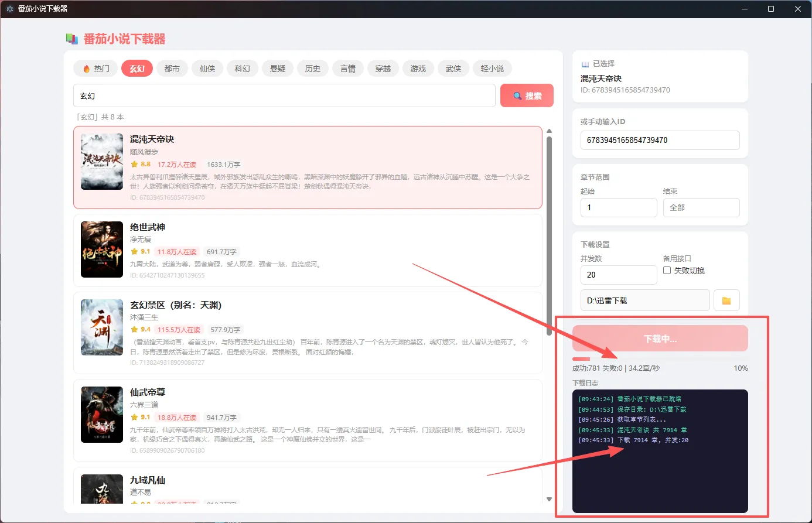This screenshot has width=812, height=523.
Task: Click the magnifier icon in 搜索 button
Action: [x=517, y=96]
